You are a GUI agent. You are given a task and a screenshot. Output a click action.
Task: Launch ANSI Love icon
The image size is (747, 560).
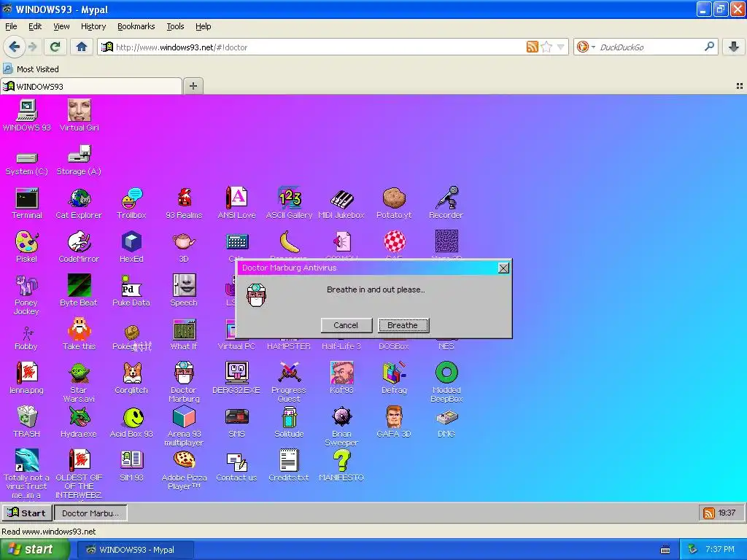(x=237, y=203)
